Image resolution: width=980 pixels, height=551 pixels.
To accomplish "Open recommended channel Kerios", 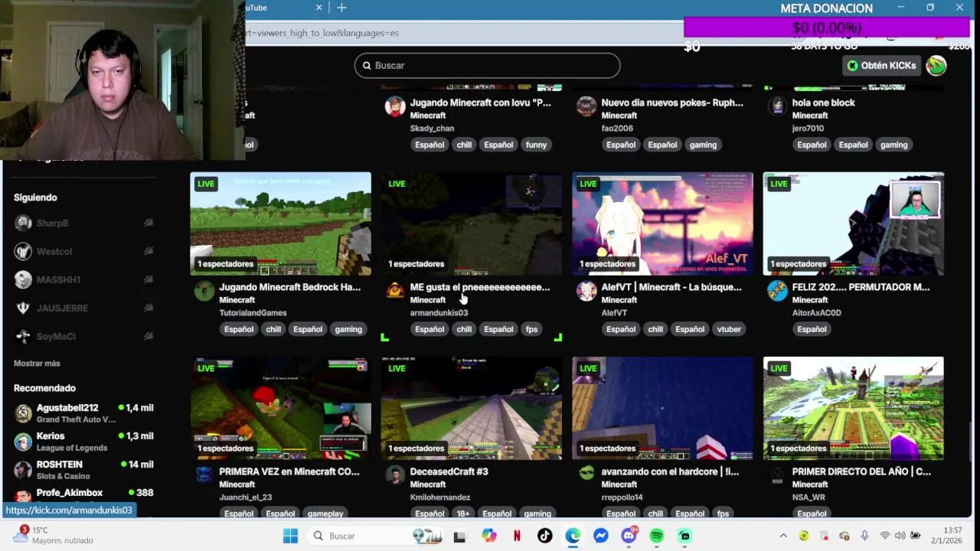I will [84, 442].
